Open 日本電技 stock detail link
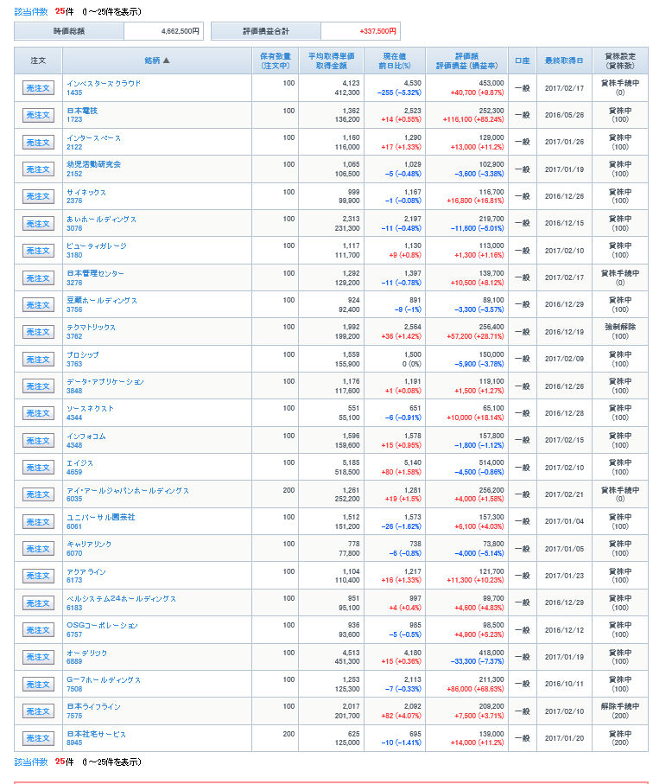 82,111
